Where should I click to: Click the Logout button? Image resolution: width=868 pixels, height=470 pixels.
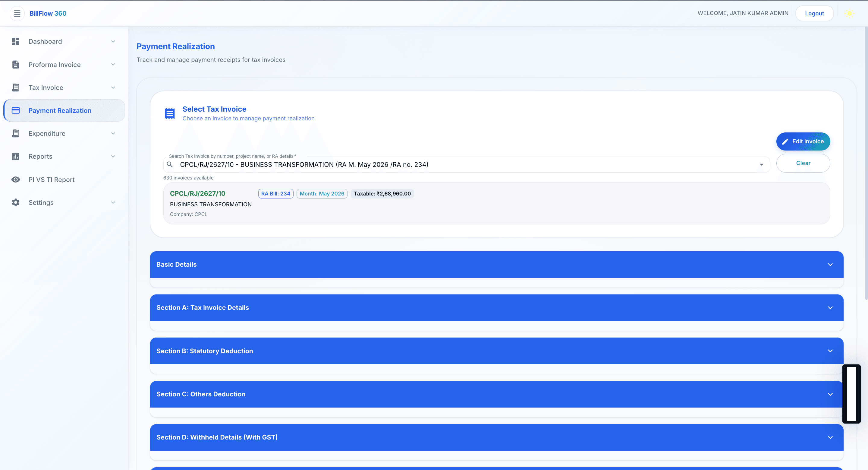coord(814,14)
